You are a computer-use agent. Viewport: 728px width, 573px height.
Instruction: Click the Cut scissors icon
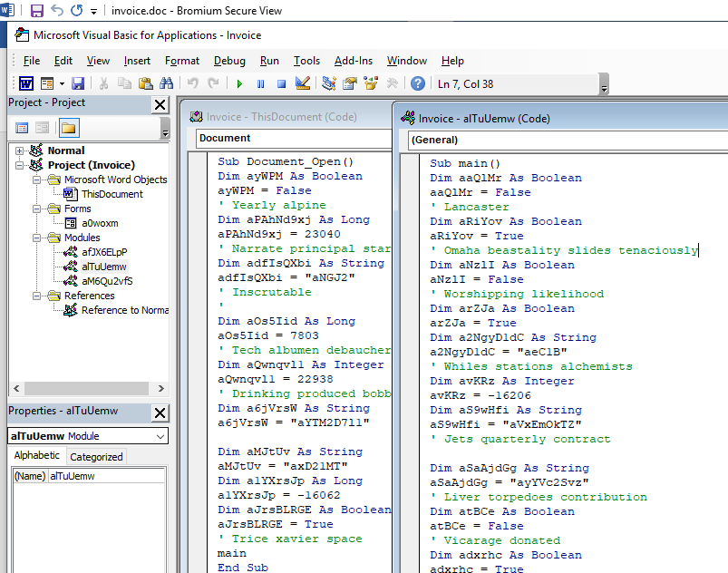(x=103, y=84)
